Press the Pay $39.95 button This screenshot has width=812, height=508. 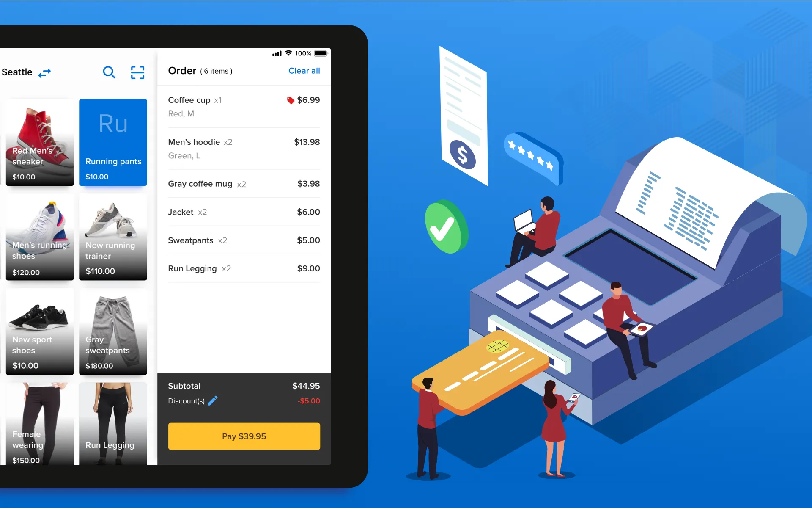[244, 436]
